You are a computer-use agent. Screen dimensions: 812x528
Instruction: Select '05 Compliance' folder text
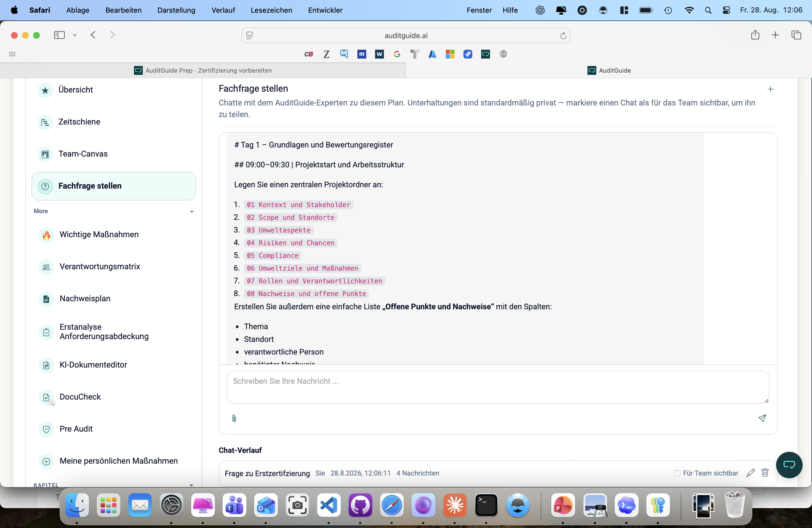[273, 255]
